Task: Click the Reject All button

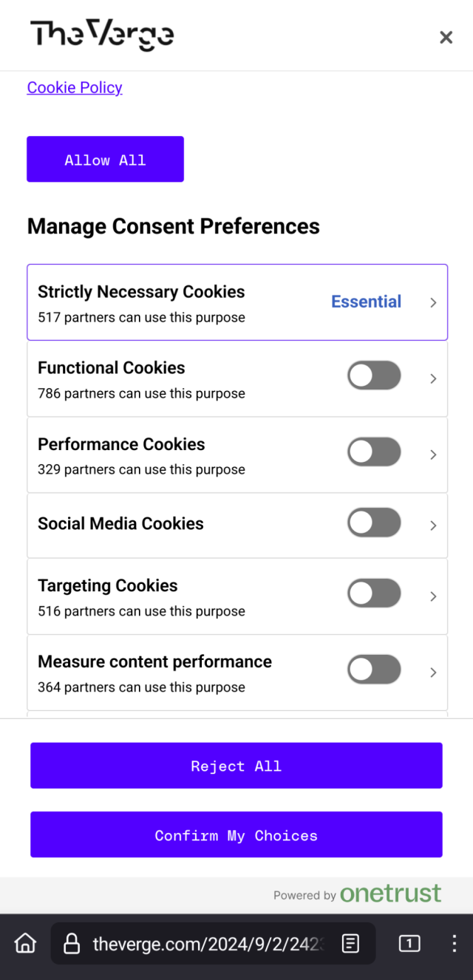Action: click(236, 766)
